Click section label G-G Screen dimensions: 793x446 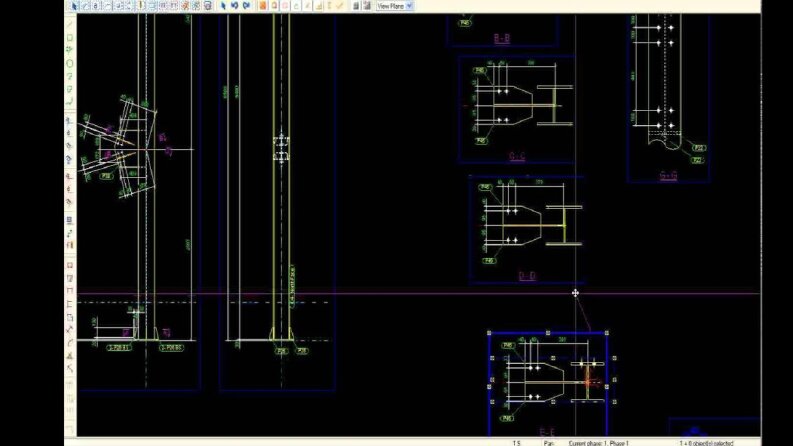(669, 175)
